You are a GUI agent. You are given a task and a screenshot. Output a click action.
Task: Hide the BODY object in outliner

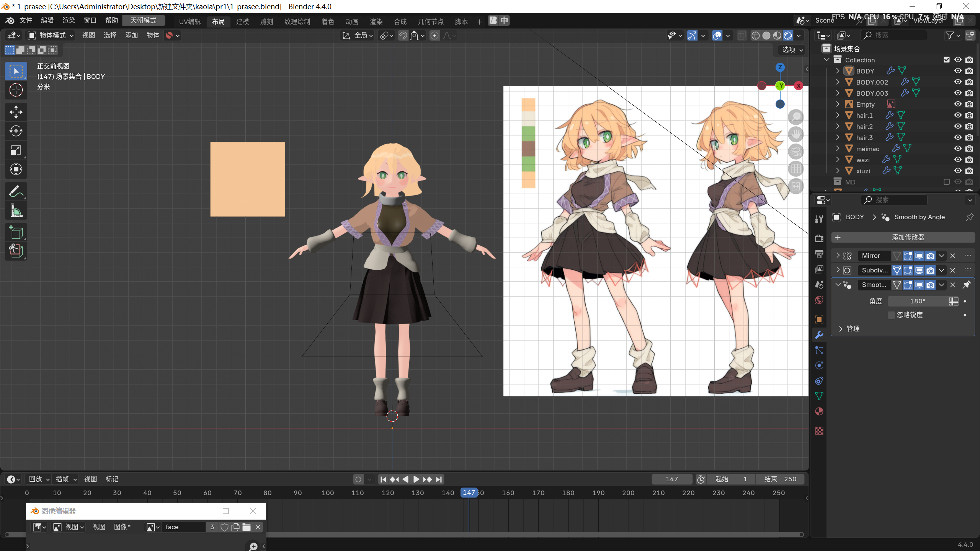point(958,71)
